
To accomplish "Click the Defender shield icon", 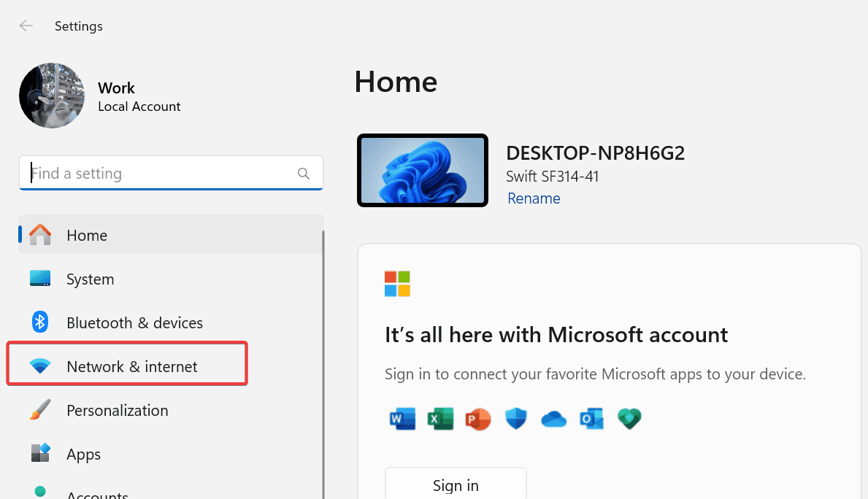I will 516,419.
